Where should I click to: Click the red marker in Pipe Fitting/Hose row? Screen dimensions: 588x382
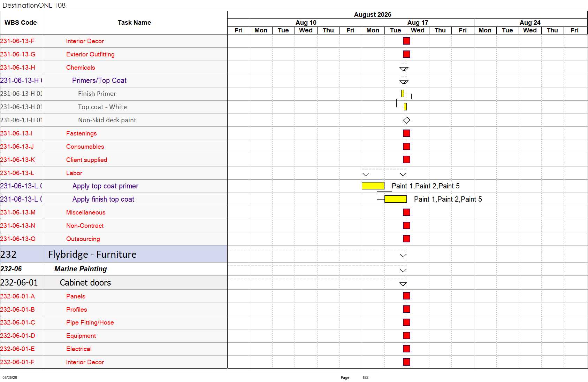[x=406, y=322]
